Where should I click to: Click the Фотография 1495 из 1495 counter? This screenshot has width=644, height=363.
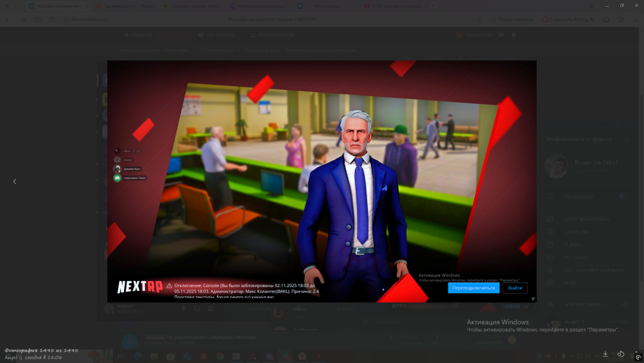tap(42, 350)
